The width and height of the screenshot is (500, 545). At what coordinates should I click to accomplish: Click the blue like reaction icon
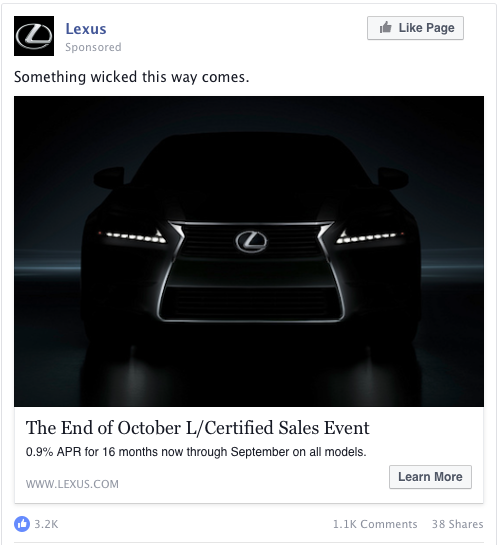[x=22, y=524]
